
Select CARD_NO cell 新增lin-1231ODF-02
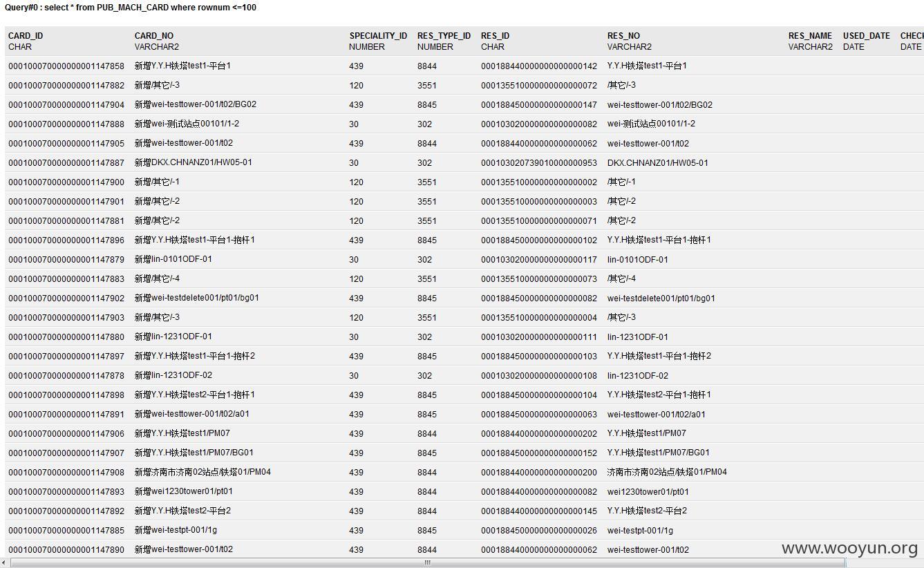point(173,376)
